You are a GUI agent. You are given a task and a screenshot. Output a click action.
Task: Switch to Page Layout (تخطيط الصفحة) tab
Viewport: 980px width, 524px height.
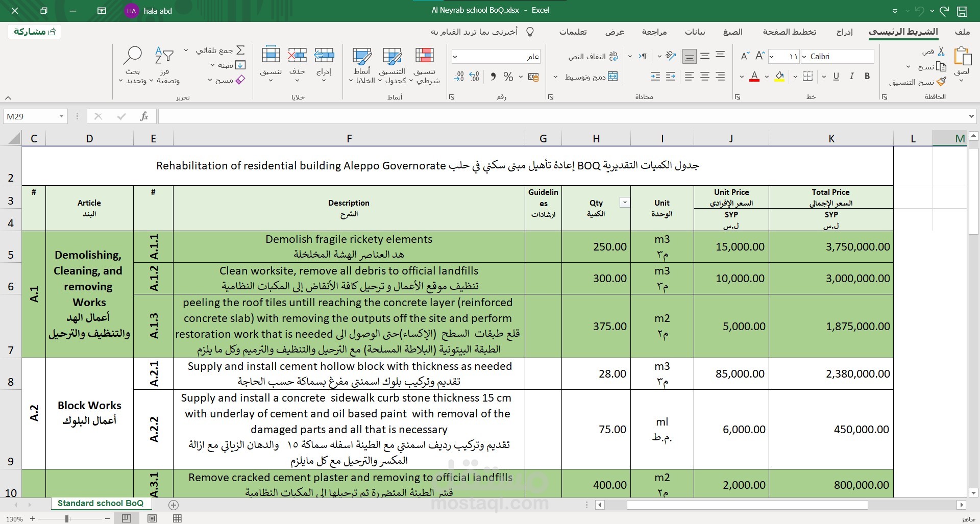click(790, 32)
